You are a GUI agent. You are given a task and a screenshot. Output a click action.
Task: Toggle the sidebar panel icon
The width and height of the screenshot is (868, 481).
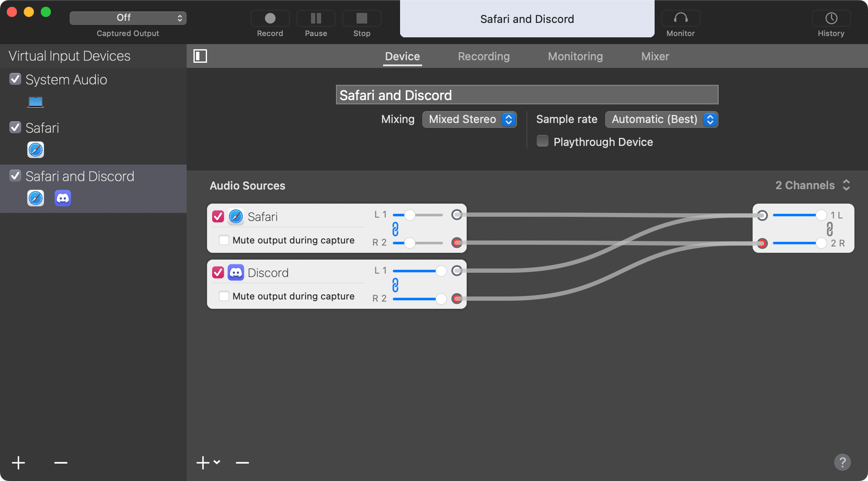coord(200,56)
